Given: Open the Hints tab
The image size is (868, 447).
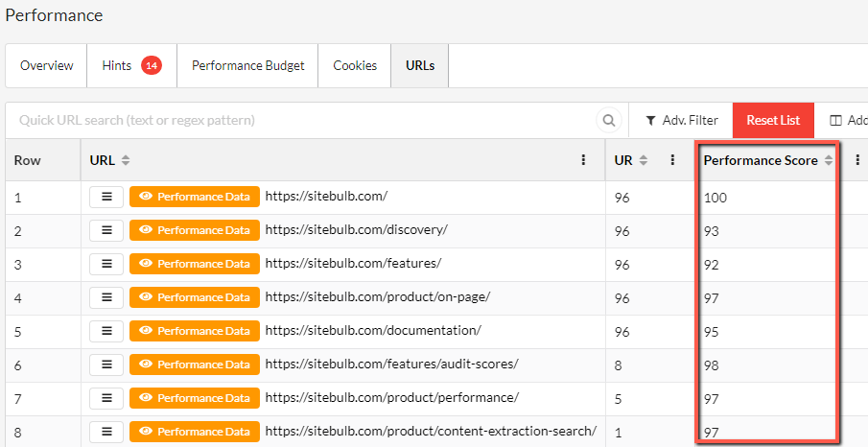Looking at the screenshot, I should 131,65.
